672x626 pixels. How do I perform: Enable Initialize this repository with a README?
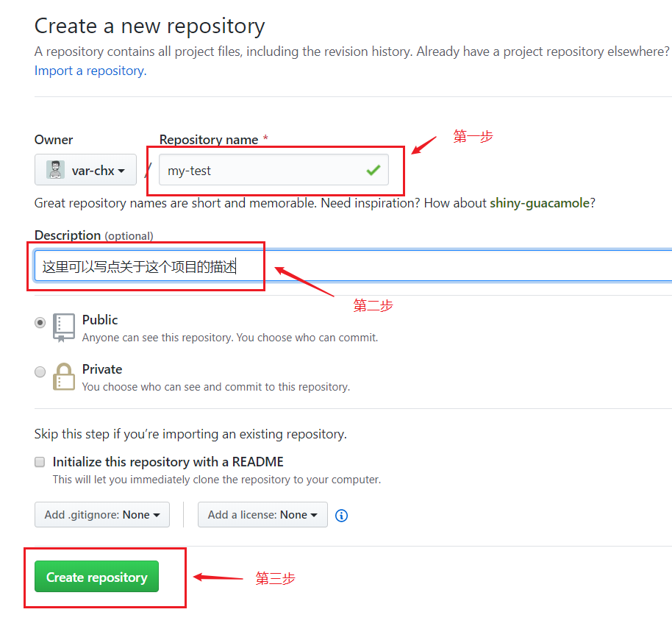[x=40, y=462]
